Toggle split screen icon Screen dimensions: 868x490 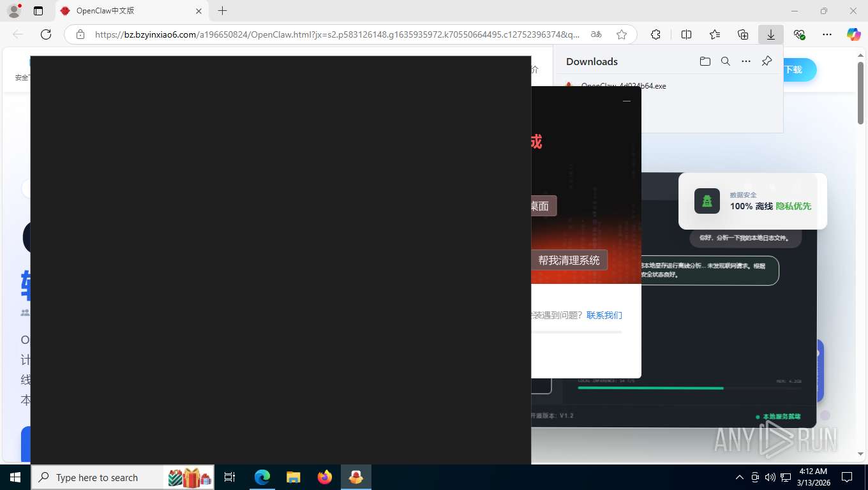tap(686, 34)
